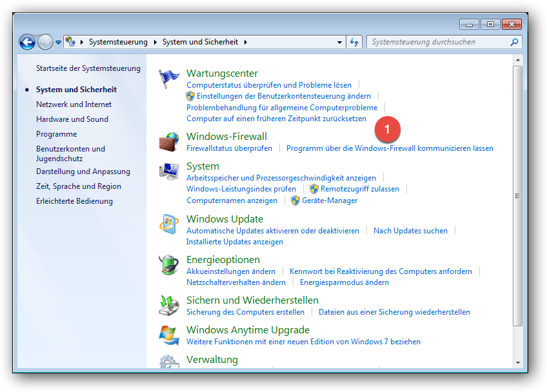Open the recent pages dropdown arrow
Viewport: 547px width, 392px height.
pyautogui.click(x=58, y=43)
